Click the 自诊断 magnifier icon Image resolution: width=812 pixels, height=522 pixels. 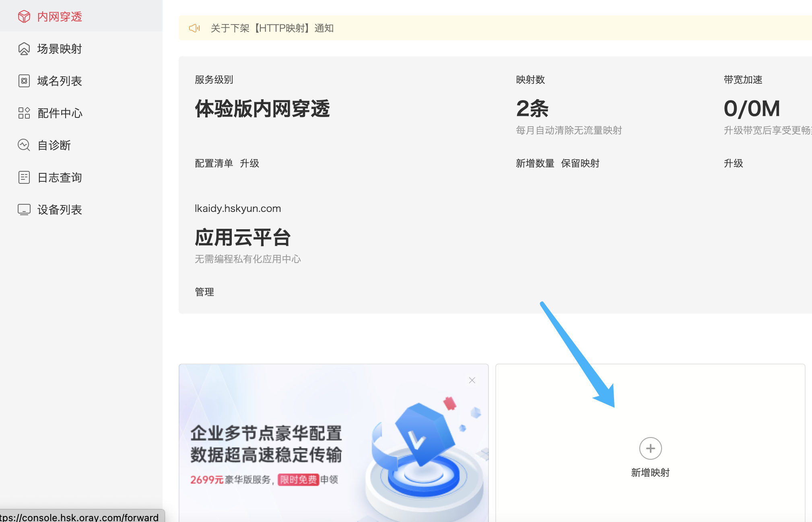pos(24,145)
